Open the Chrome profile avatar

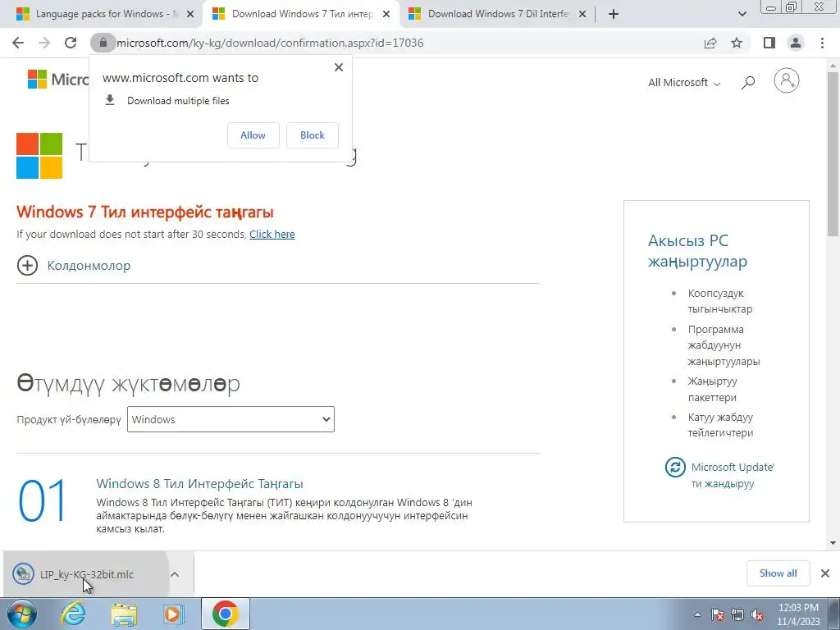pos(796,43)
